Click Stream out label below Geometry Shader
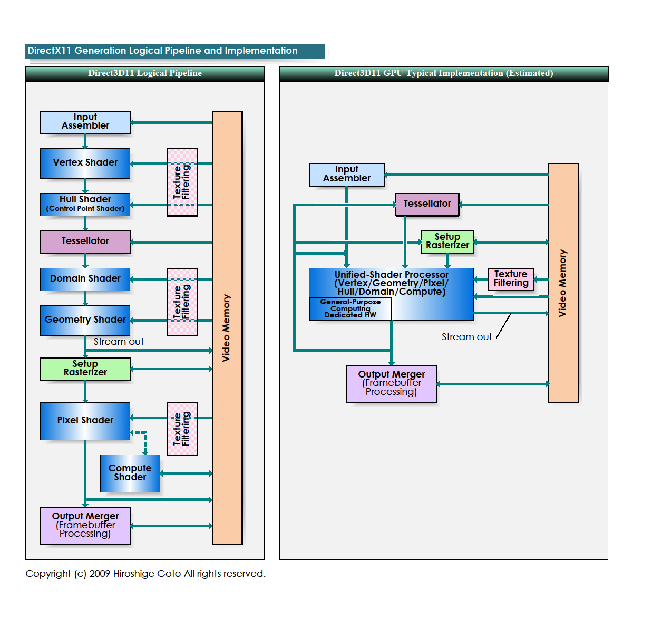Image resolution: width=672 pixels, height=638 pixels. pos(119,342)
